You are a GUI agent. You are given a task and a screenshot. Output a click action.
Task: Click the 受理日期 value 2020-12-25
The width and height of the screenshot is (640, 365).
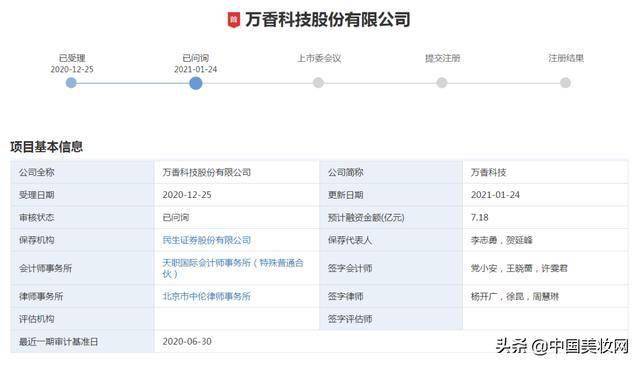187,195
